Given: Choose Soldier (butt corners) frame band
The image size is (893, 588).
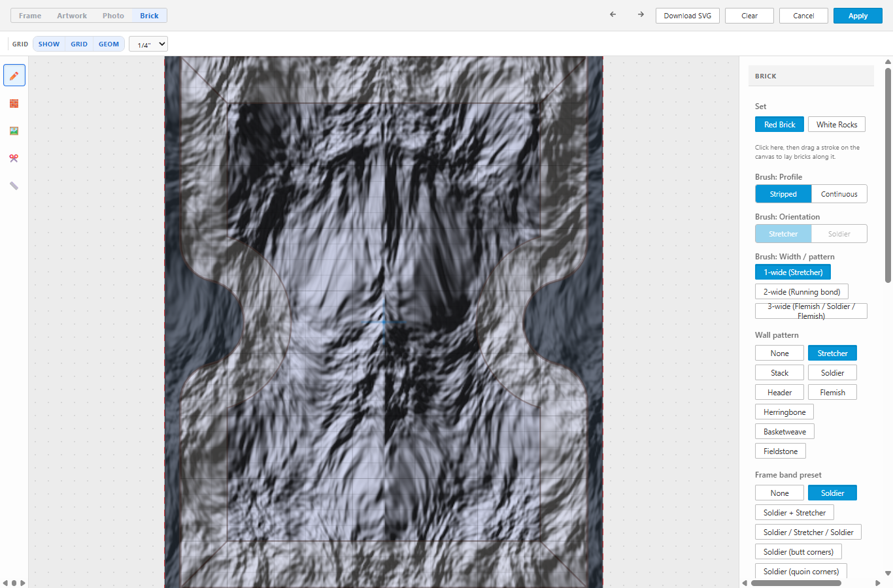Looking at the screenshot, I should pyautogui.click(x=798, y=552).
